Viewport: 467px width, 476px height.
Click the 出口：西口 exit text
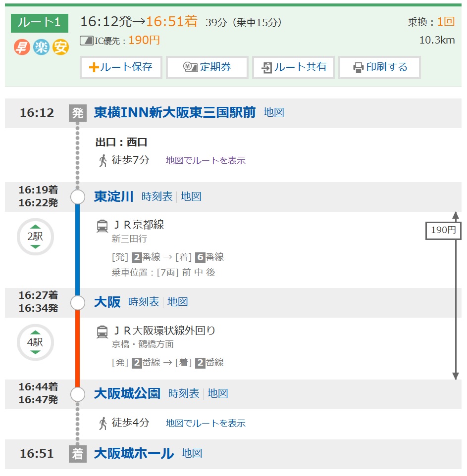[121, 143]
